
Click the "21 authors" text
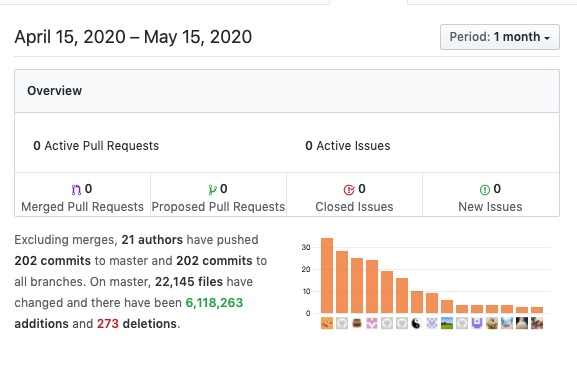(152, 240)
